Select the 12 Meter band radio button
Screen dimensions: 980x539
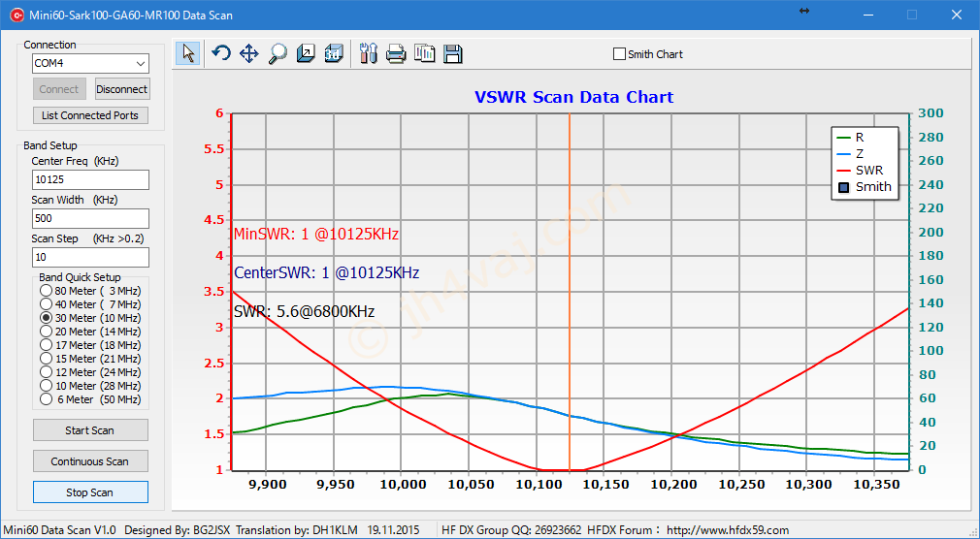46,372
